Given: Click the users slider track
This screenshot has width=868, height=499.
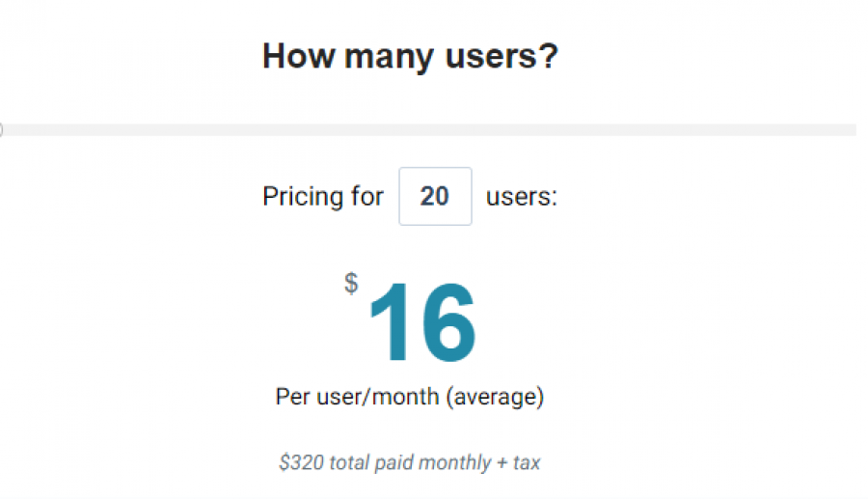Looking at the screenshot, I should 434,129.
